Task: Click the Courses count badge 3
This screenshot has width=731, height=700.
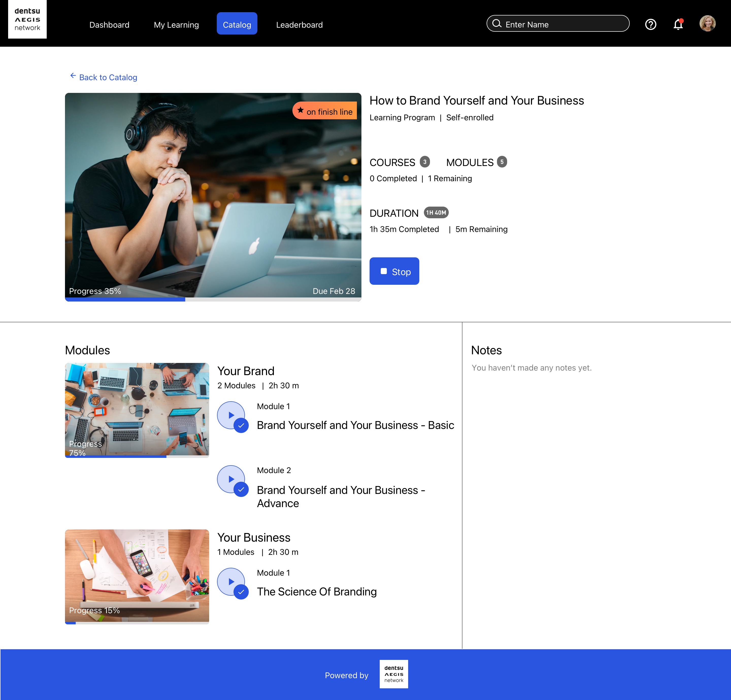Action: click(424, 162)
